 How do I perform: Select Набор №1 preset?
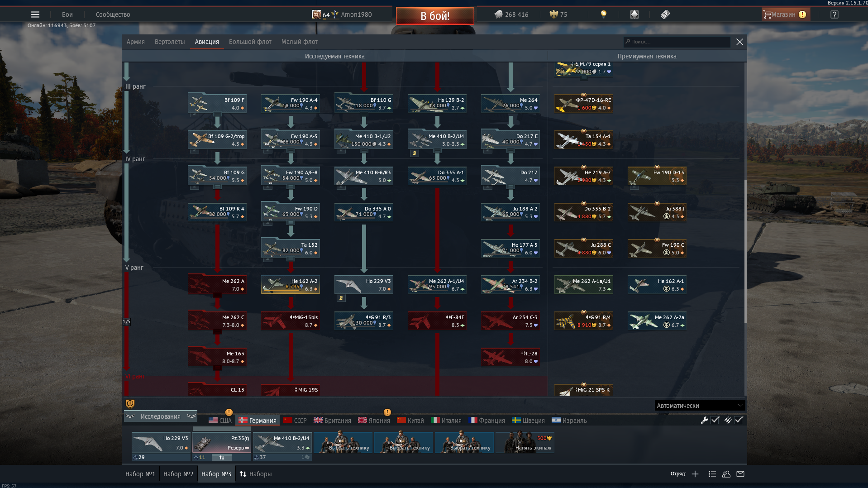point(140,474)
